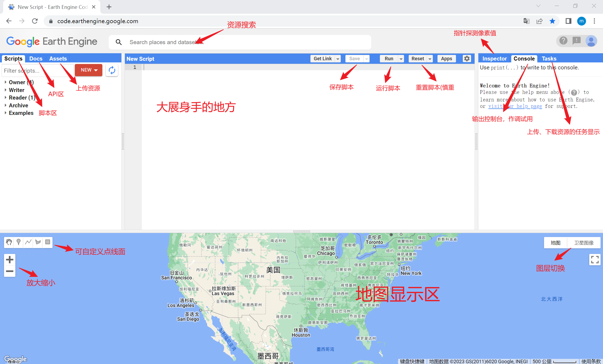Open the code editor settings gear
Image resolution: width=603 pixels, height=364 pixels.
467,58
